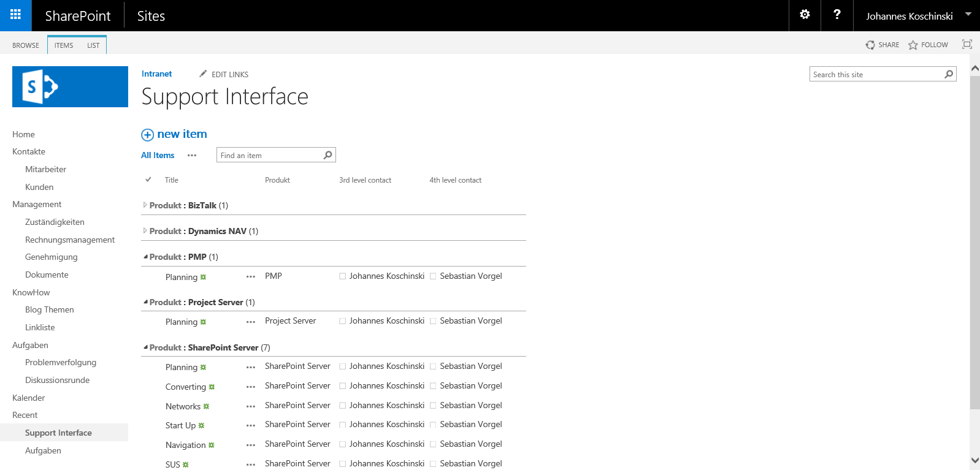Toggle presence box for Vorgel in Networks row
This screenshot has width=980, height=470.
point(433,406)
